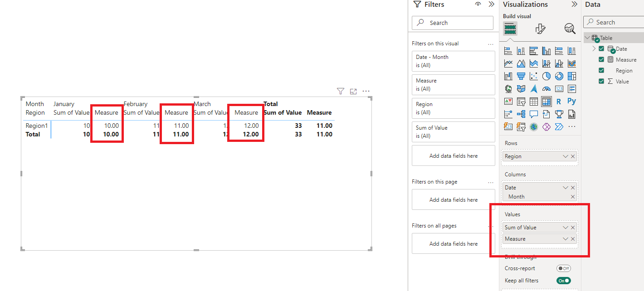
Task: Choose the Filled map visual
Action: pyautogui.click(x=521, y=89)
